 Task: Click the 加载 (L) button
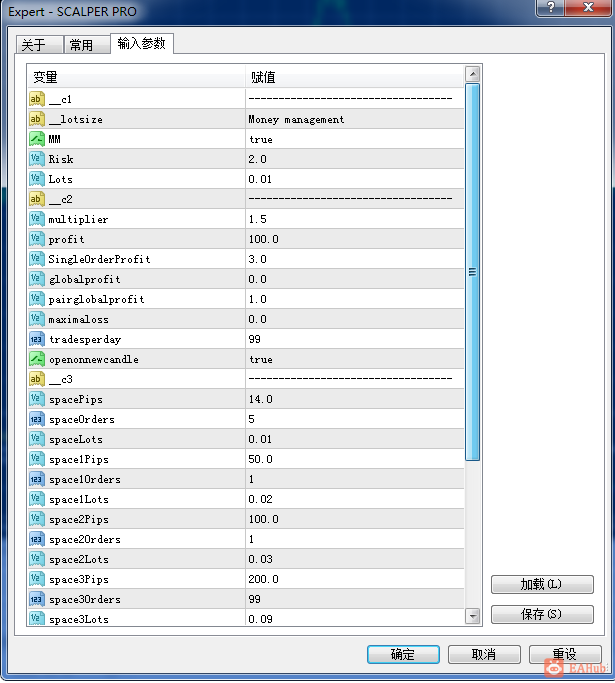542,584
